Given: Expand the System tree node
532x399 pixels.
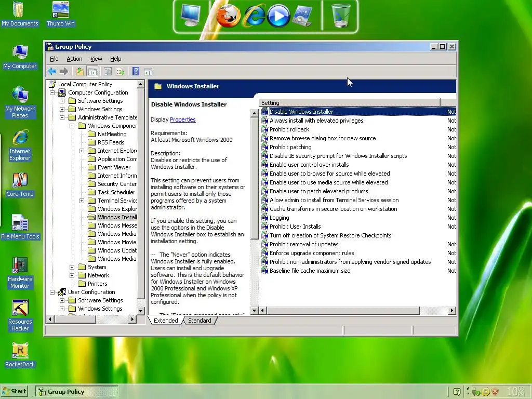Looking at the screenshot, I should [72, 267].
